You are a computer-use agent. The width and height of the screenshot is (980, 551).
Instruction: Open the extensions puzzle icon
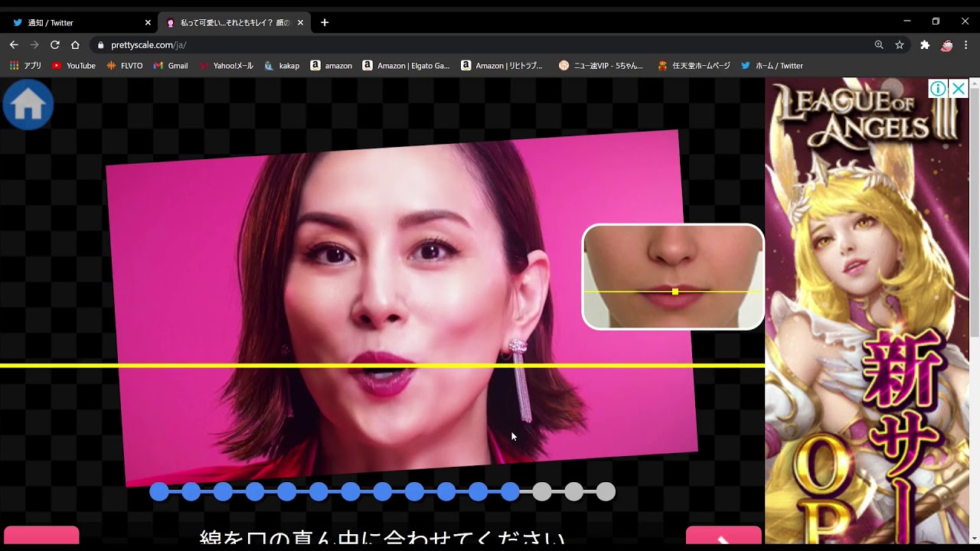925,45
